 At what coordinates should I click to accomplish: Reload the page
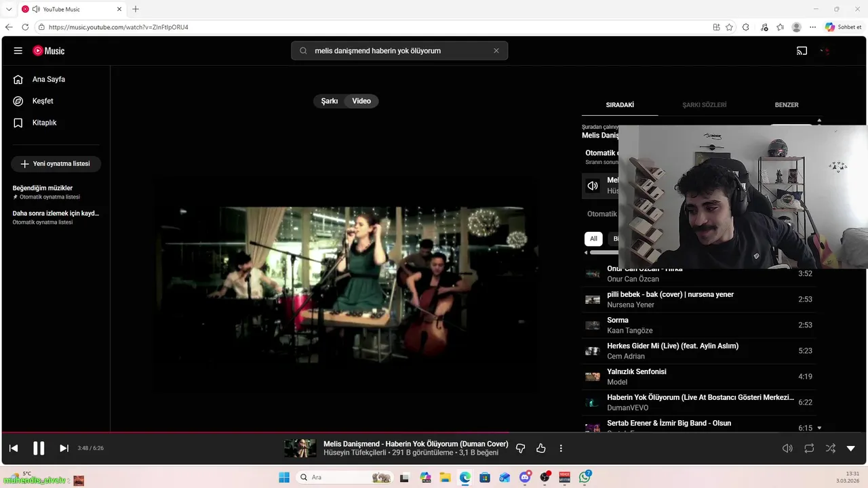(x=25, y=27)
